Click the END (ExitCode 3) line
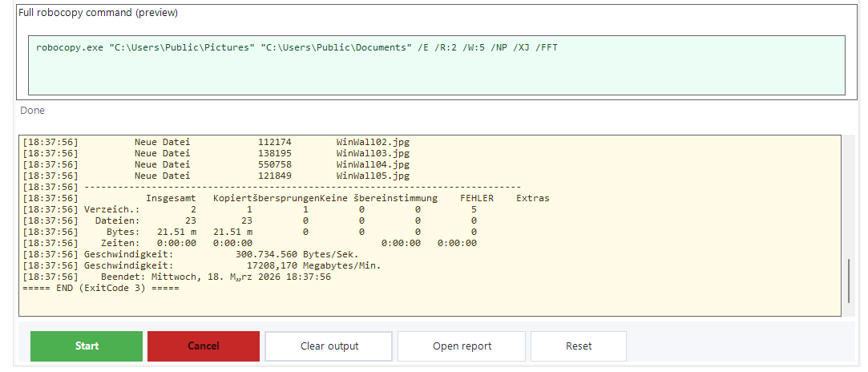 click(x=101, y=288)
